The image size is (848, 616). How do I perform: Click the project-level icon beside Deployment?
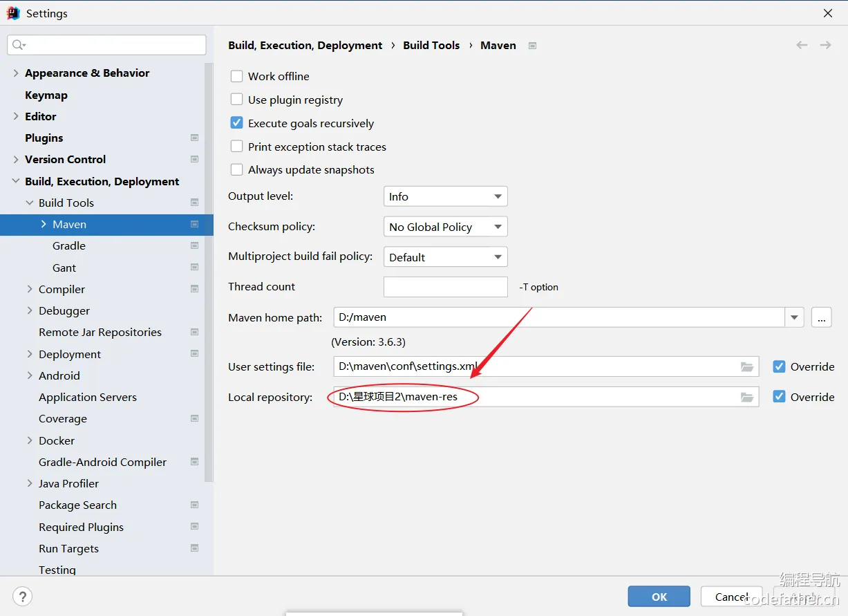[194, 355]
